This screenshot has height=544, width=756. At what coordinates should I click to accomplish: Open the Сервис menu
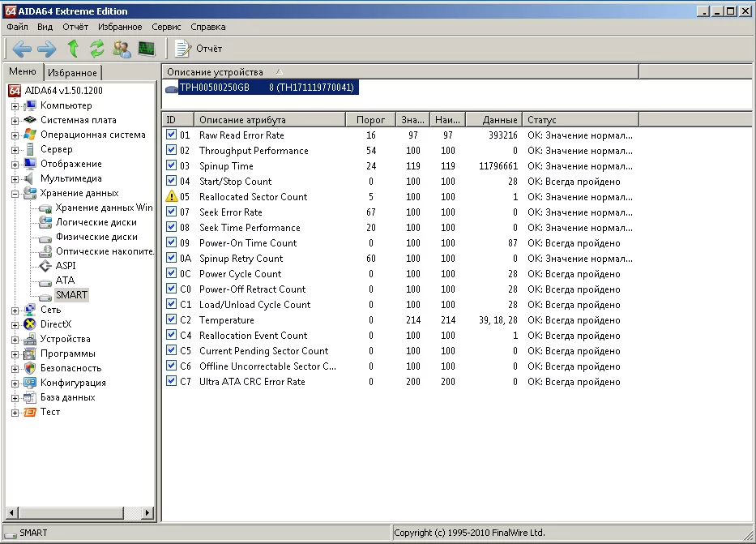(166, 27)
